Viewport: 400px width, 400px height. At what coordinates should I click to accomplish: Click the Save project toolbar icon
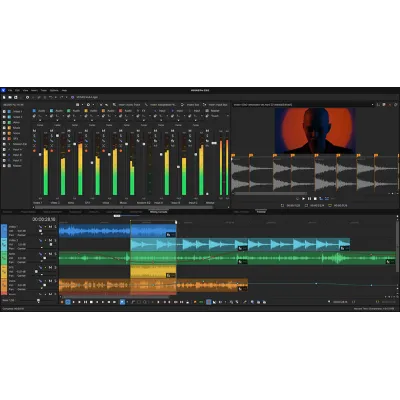point(15,97)
